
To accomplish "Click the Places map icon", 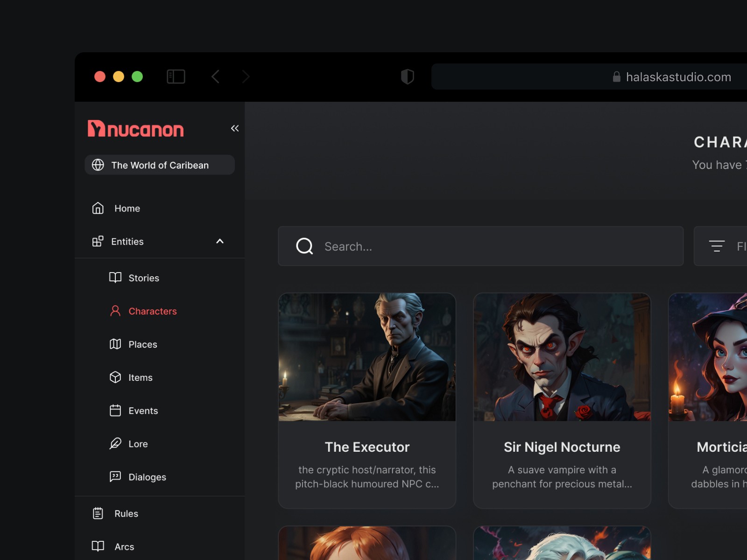I will tap(115, 344).
